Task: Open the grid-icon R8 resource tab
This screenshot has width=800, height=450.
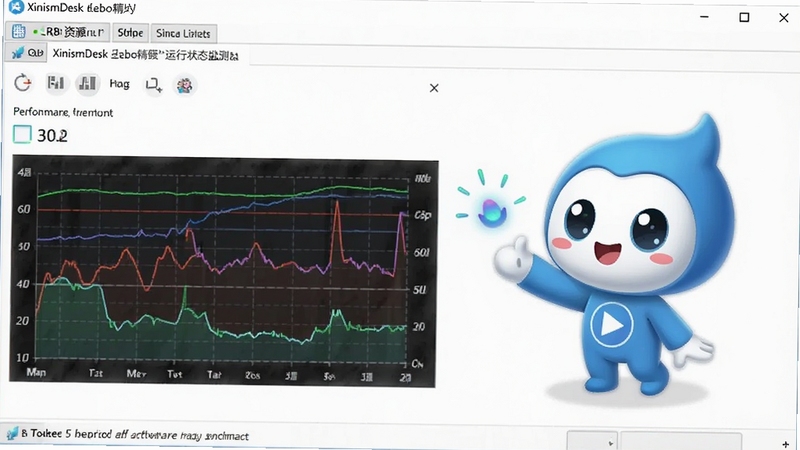Action: pyautogui.click(x=58, y=32)
